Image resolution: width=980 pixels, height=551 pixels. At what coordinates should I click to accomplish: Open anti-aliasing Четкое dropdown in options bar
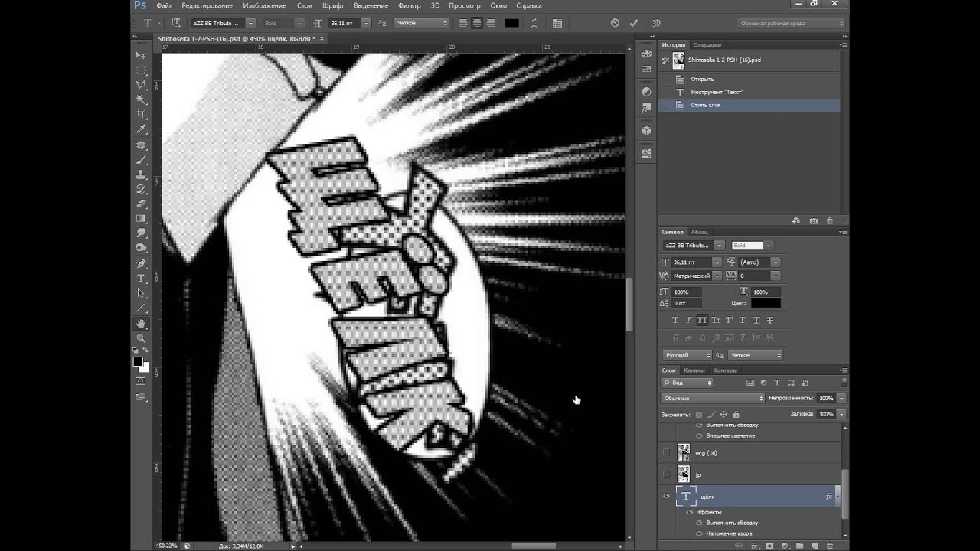pos(422,23)
